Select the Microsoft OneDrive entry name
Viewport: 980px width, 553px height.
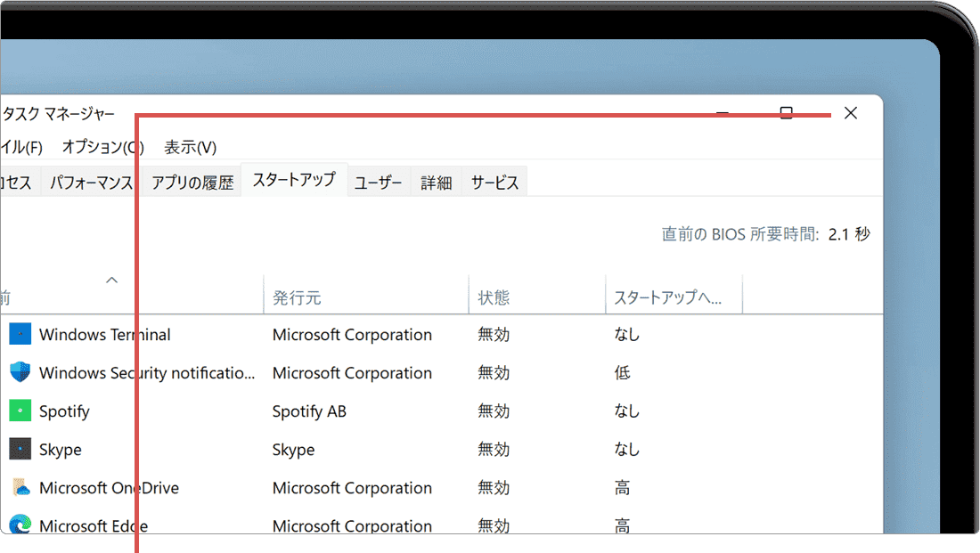click(109, 488)
